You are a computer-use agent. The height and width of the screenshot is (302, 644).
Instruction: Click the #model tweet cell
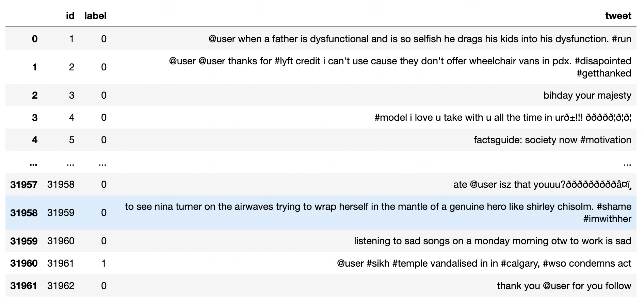(x=503, y=118)
